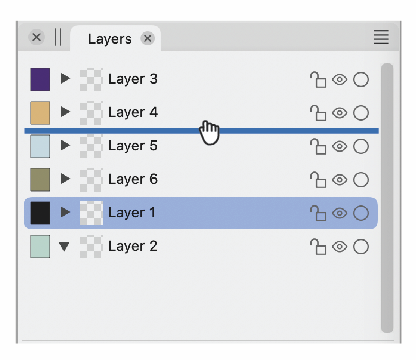The height and width of the screenshot is (360, 416).
Task: Open the Layers panel hamburger menu
Action: coord(381,37)
